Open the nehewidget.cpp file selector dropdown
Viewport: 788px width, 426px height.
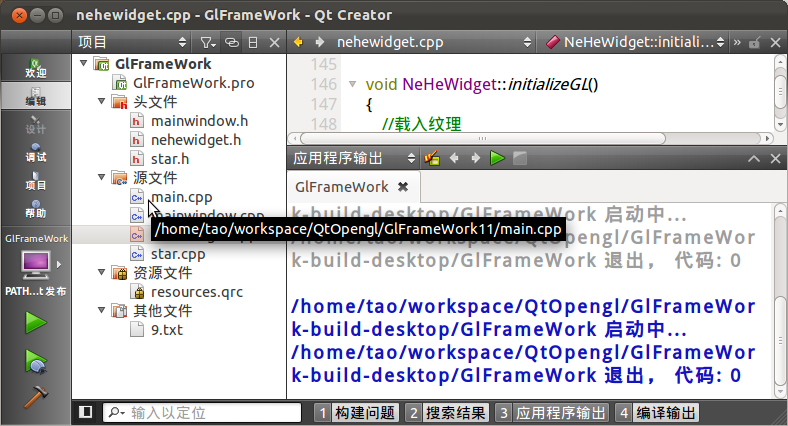(434, 42)
